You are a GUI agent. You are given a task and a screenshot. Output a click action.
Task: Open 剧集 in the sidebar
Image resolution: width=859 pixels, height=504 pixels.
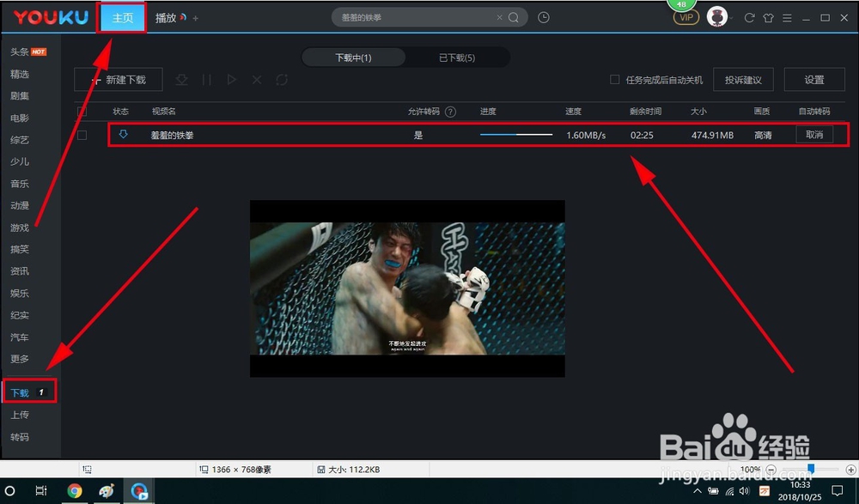20,96
